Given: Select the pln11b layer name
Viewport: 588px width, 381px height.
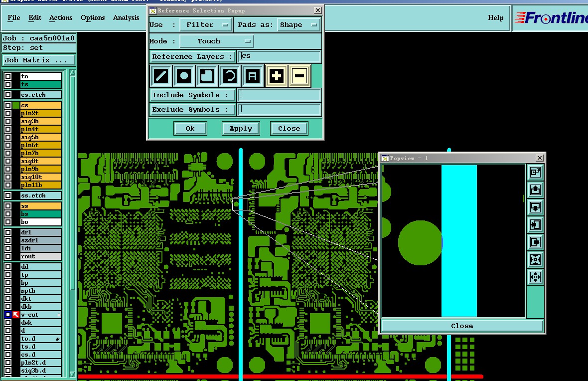Looking at the screenshot, I should pos(40,185).
